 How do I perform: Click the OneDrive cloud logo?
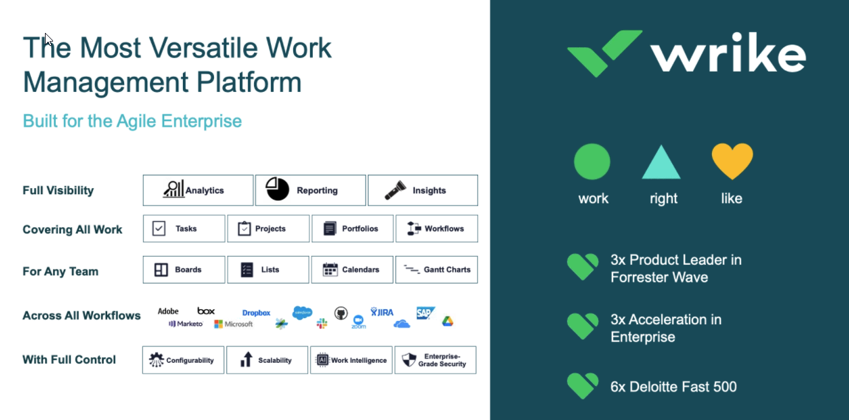pyautogui.click(x=402, y=324)
